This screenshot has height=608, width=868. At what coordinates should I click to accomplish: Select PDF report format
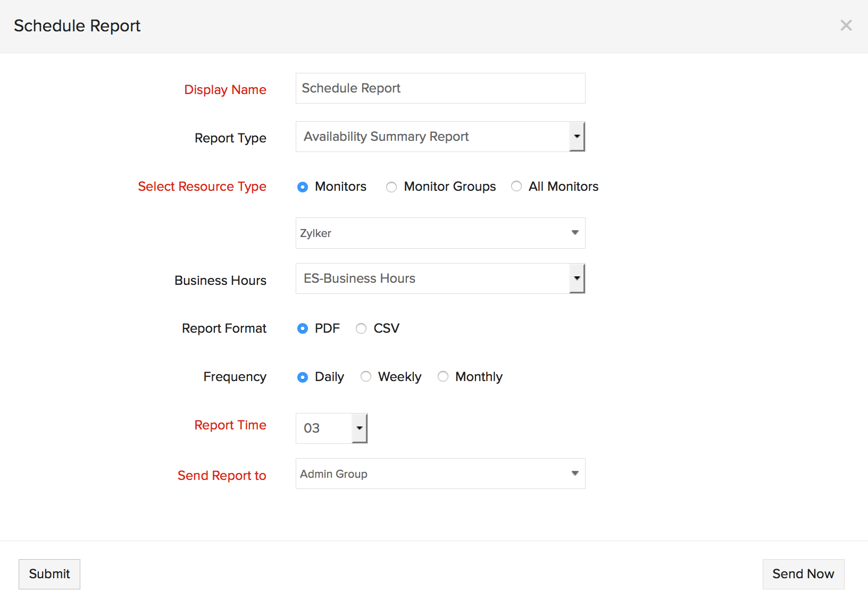(x=303, y=328)
